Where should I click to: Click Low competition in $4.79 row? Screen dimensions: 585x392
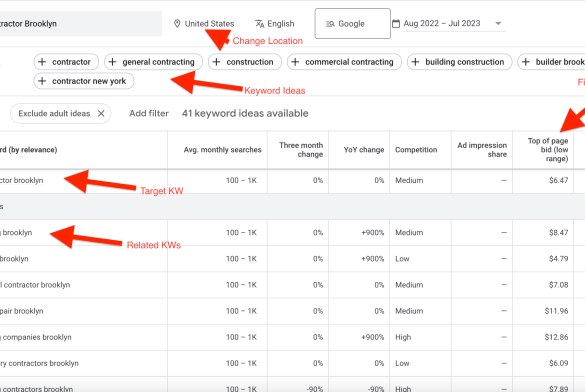coord(402,259)
